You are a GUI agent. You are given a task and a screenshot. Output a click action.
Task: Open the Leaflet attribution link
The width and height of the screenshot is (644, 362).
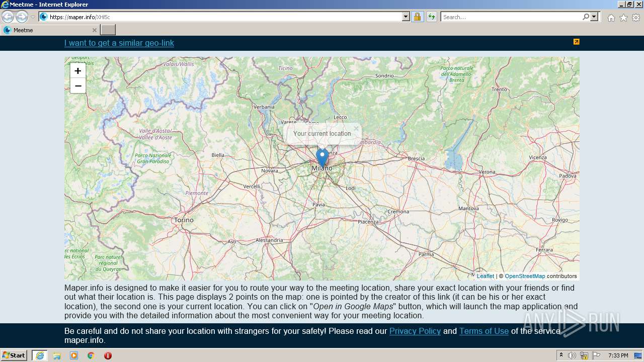pyautogui.click(x=486, y=276)
